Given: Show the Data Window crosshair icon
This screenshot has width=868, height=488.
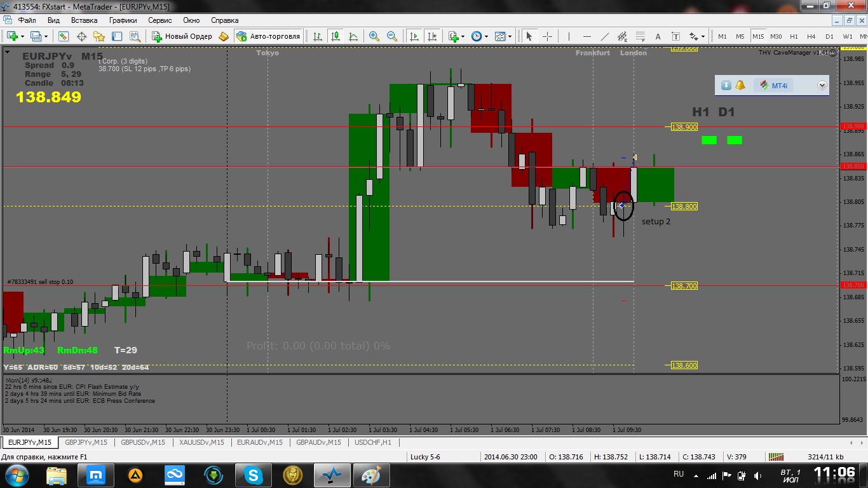Looking at the screenshot, I should coord(81,36).
